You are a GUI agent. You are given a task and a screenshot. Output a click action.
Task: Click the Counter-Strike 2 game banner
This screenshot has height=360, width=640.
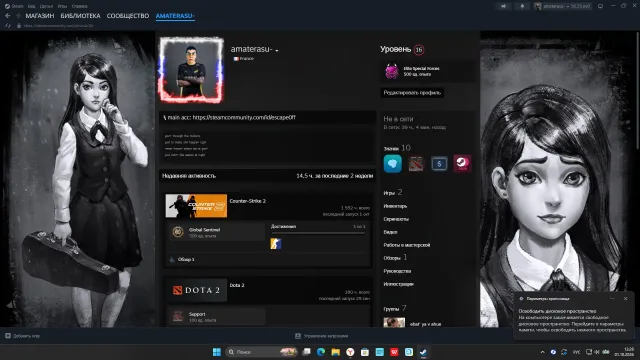coord(196,206)
